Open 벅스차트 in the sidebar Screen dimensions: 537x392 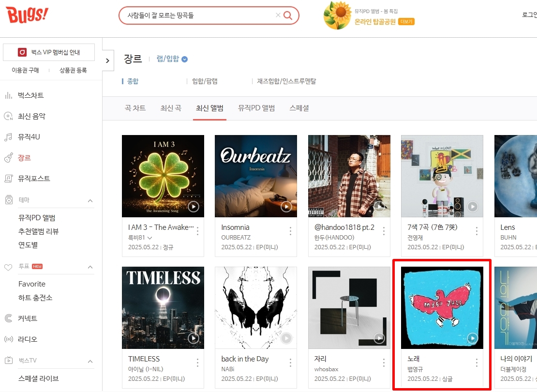[x=31, y=96]
